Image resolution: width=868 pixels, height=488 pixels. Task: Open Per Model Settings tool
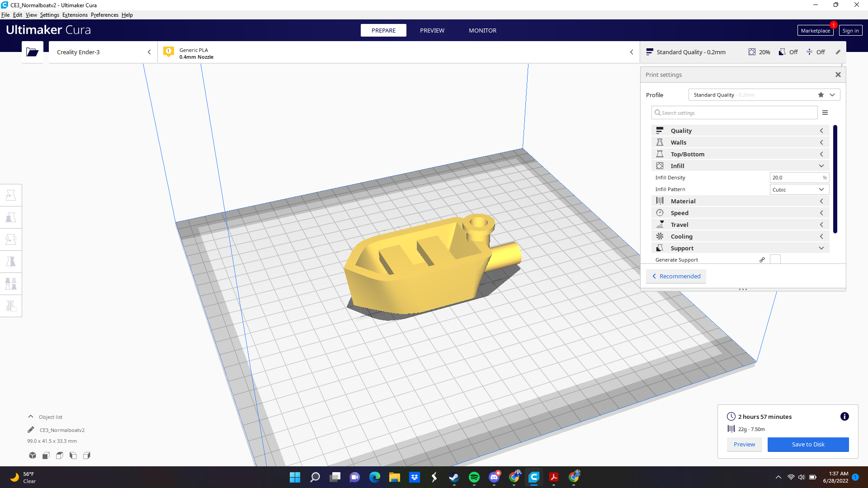[11, 284]
